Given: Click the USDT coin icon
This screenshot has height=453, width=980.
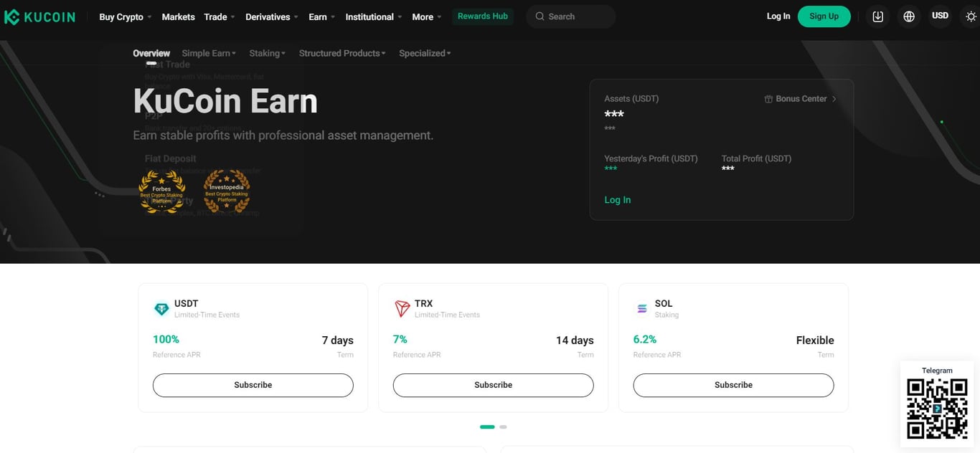Looking at the screenshot, I should tap(161, 308).
